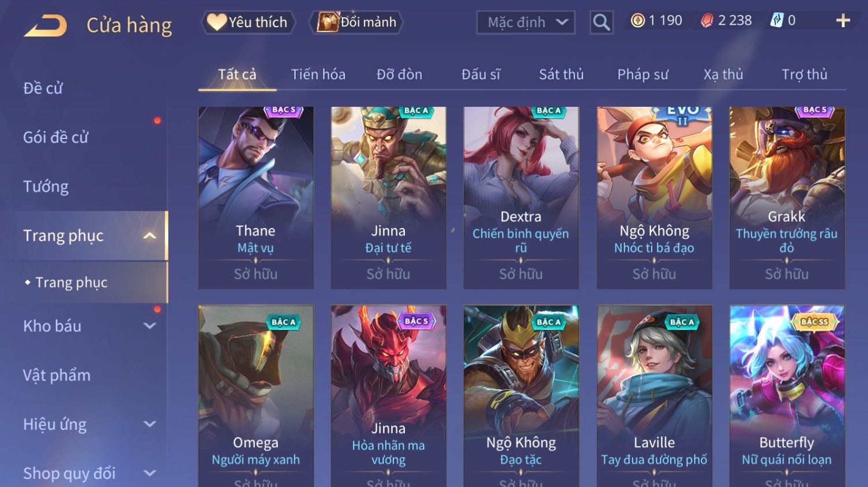
Task: Click the plus icon to add currency
Action: point(843,21)
